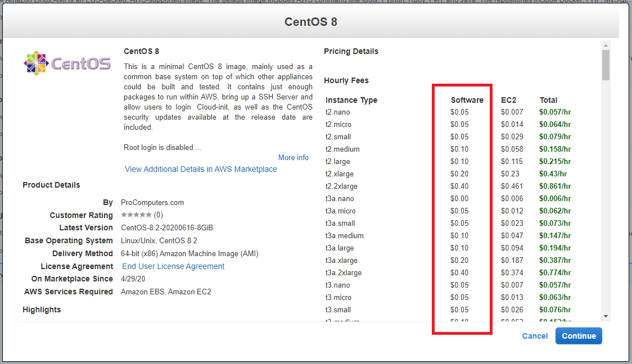Select the t3a.medium instance type label
Image resolution: width=632 pixels, height=364 pixels.
coord(345,235)
